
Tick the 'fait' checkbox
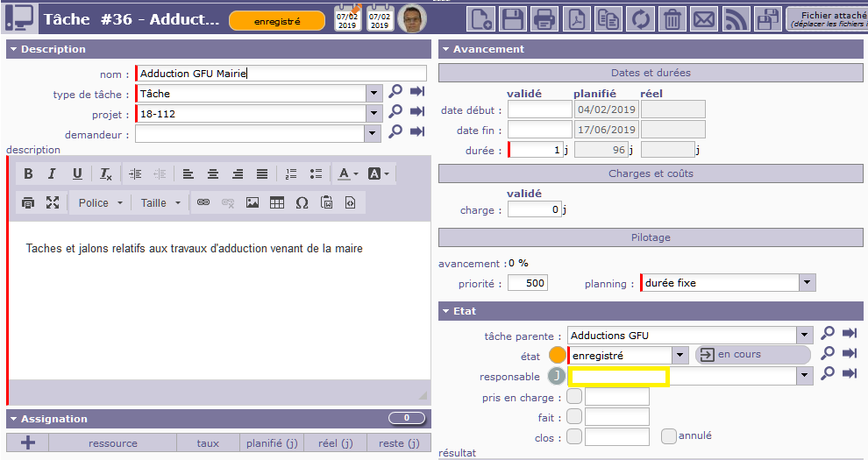574,416
